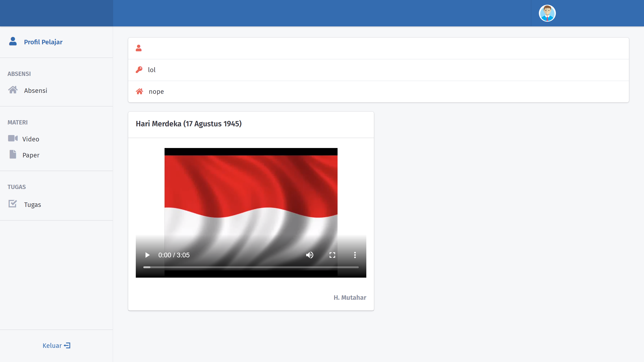Toggle fullscreen on the video player
The height and width of the screenshot is (362, 644).
(x=332, y=255)
